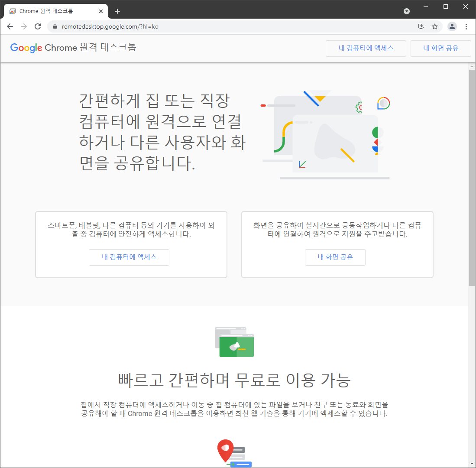The height and width of the screenshot is (468, 476).
Task: Click the install app icon in address bar
Action: pos(421,26)
